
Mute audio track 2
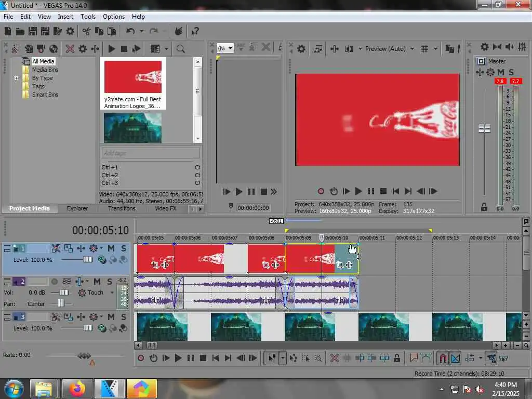click(97, 282)
